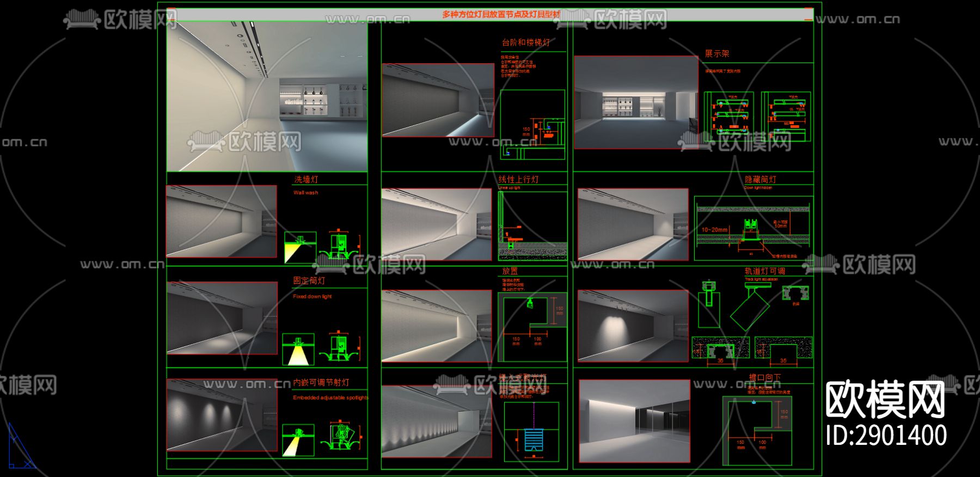980x477 pixels.
Task: Select the 檐口向下 heading
Action: [765, 377]
